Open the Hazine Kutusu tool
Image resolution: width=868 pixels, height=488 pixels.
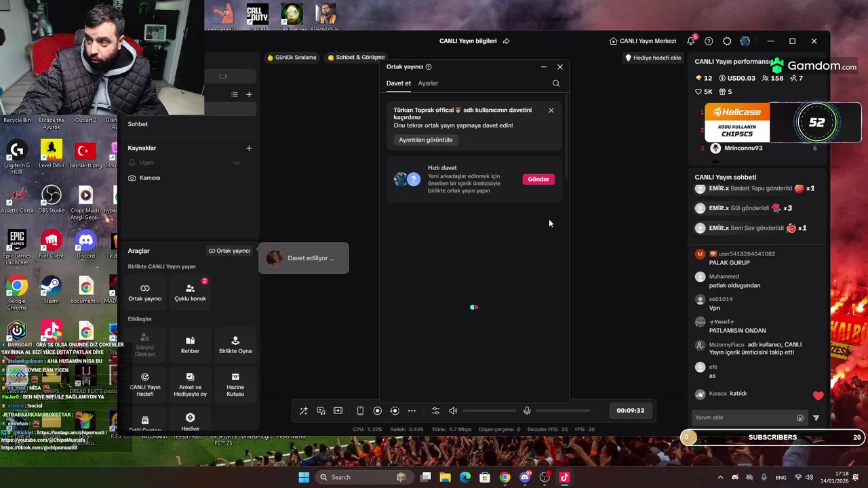(235, 385)
